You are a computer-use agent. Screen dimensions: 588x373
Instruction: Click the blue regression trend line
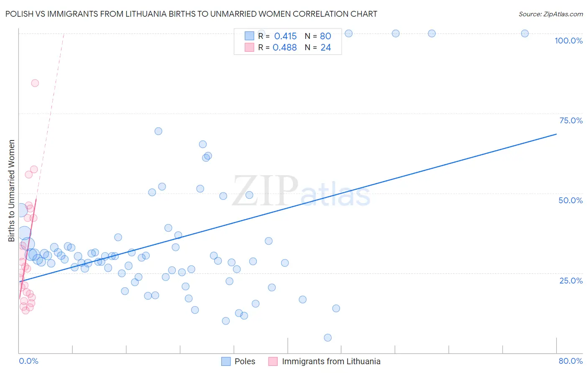[x=288, y=208]
